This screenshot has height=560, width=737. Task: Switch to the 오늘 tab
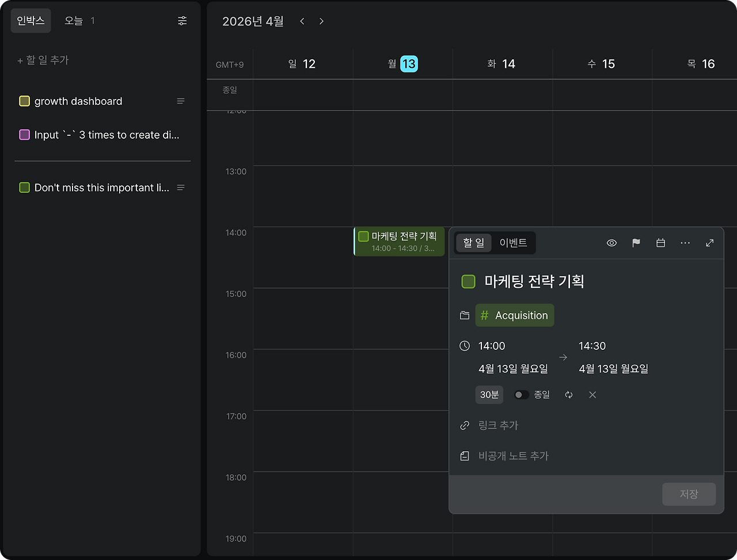[79, 21]
